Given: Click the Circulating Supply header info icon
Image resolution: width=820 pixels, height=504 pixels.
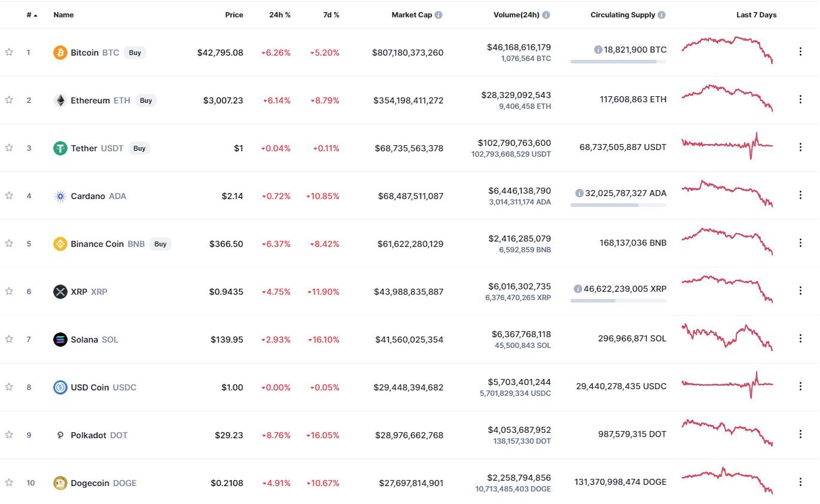Looking at the screenshot, I should [661, 15].
